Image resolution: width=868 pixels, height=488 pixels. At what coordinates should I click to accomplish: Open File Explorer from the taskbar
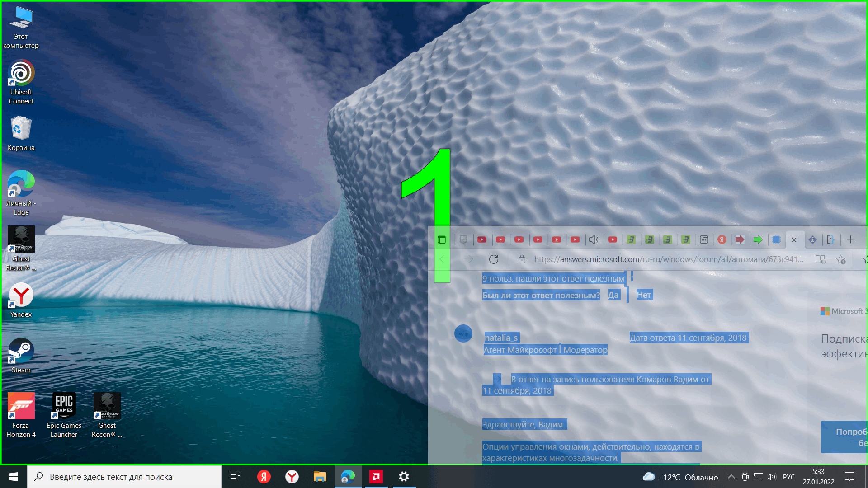pyautogui.click(x=320, y=477)
